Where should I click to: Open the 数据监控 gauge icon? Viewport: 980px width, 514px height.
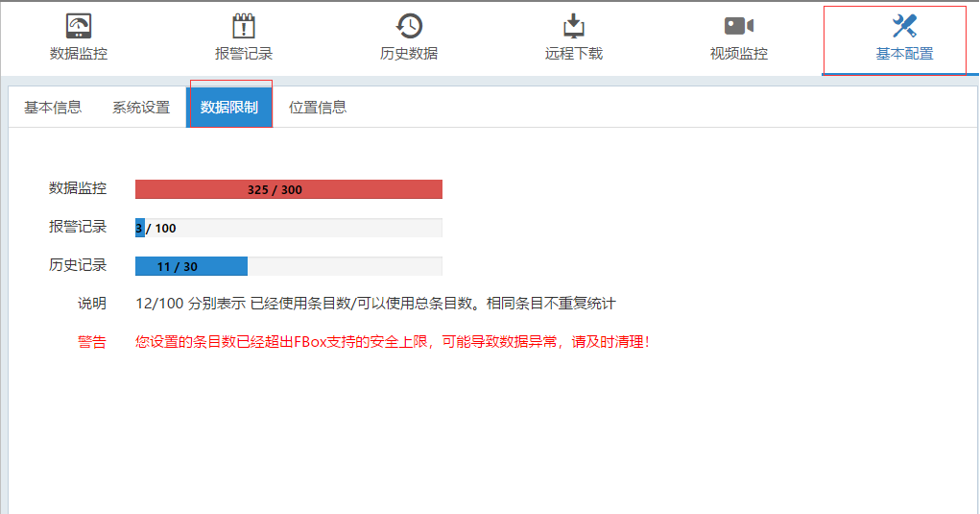pos(79,26)
